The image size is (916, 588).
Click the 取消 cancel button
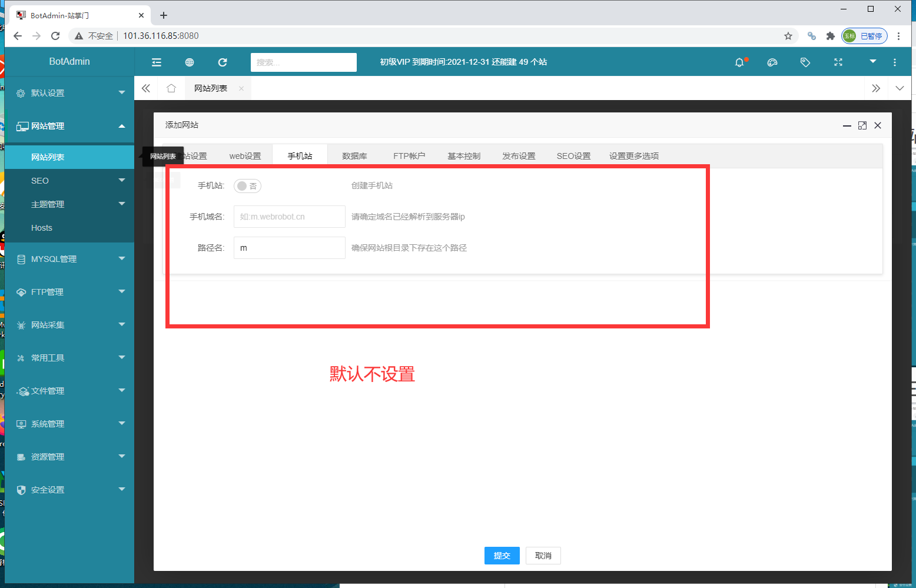coord(543,556)
